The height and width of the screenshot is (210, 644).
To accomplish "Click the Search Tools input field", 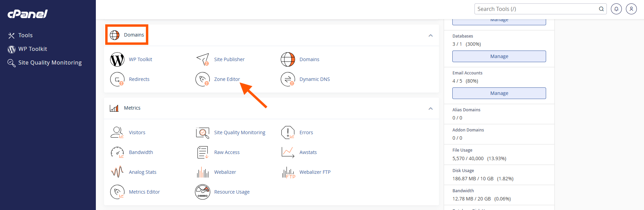I will (536, 9).
